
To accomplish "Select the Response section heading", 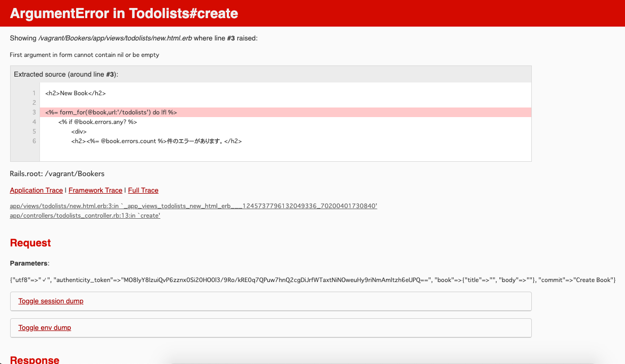I will [35, 359].
